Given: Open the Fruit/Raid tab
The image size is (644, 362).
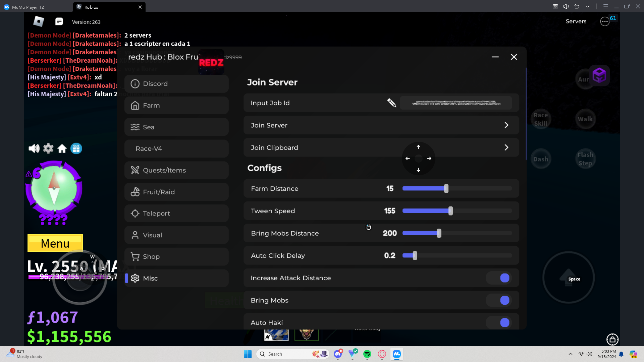Looking at the screenshot, I should pos(176,192).
